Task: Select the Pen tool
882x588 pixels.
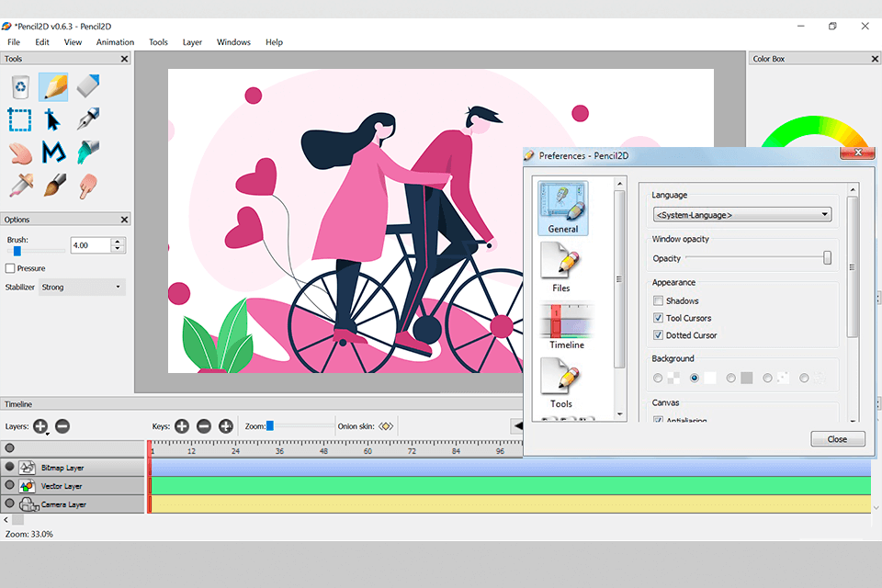Action: click(x=88, y=119)
